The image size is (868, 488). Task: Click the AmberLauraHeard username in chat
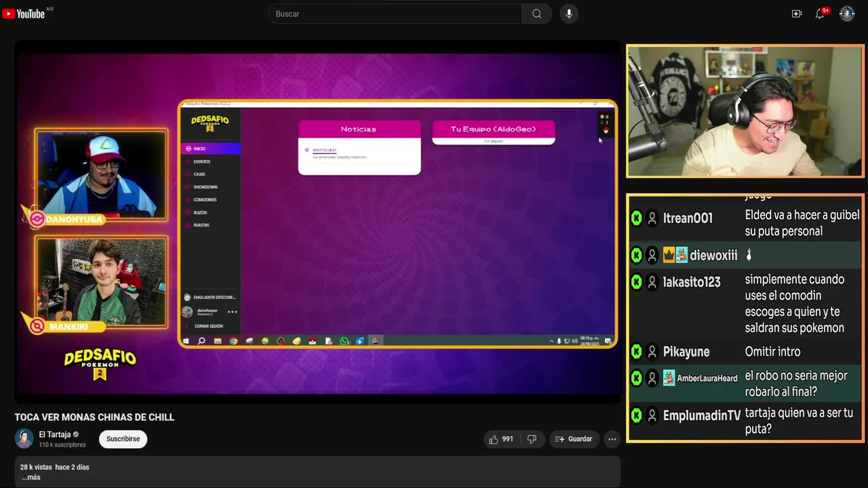[x=707, y=378]
